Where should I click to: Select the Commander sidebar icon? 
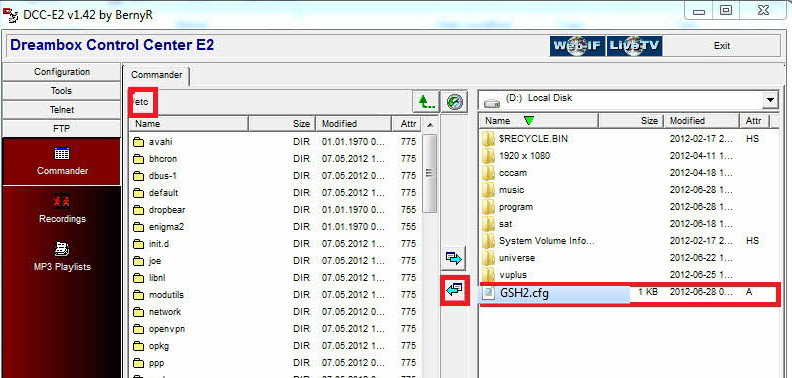pyautogui.click(x=62, y=161)
